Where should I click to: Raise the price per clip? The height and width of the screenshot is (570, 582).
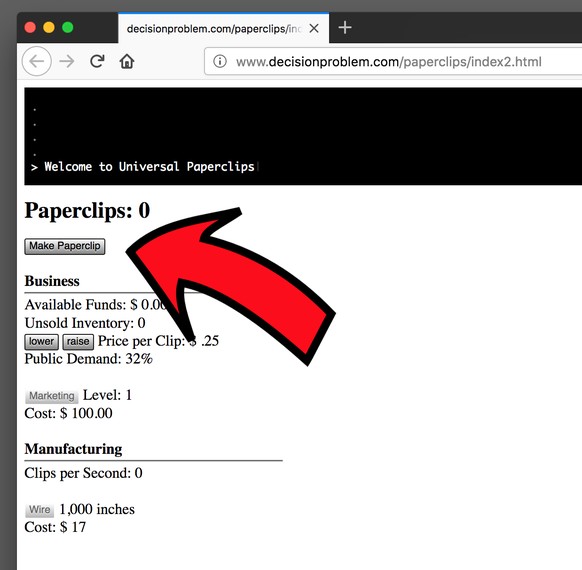click(x=78, y=342)
